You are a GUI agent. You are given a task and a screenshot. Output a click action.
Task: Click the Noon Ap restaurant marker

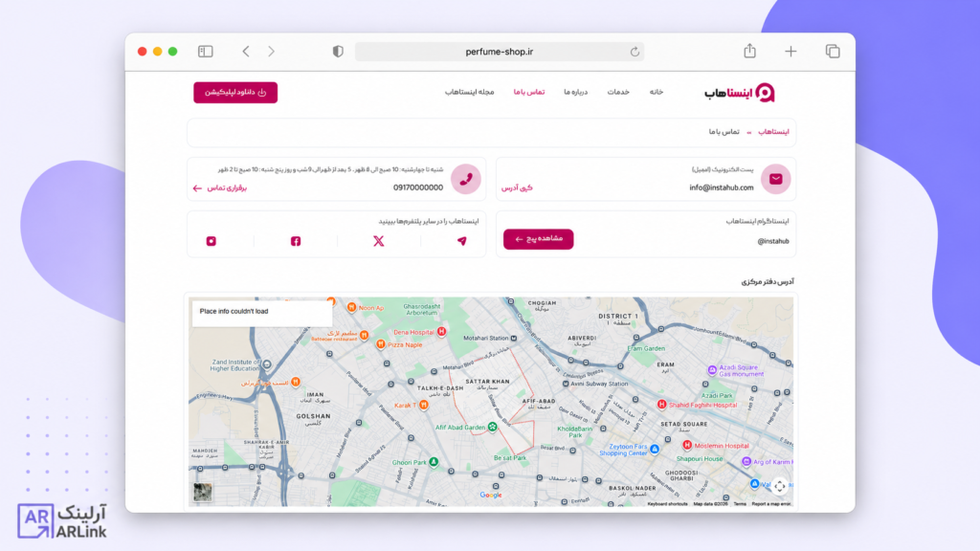pyautogui.click(x=352, y=307)
